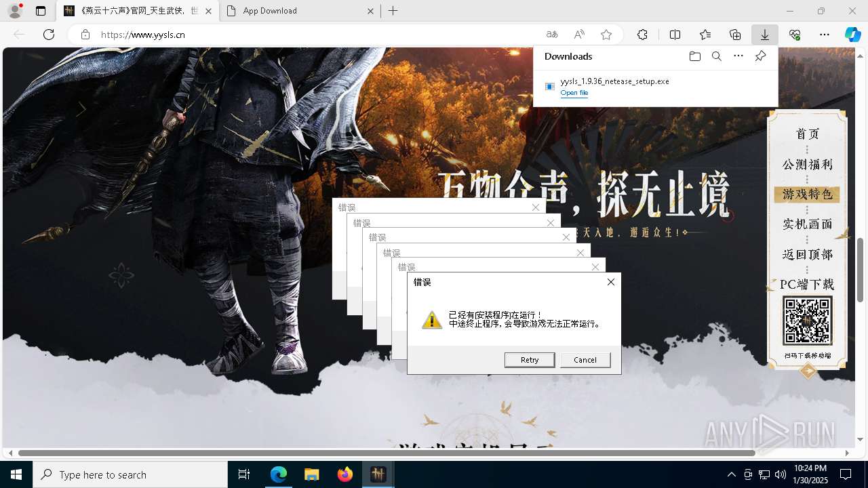Go to 公测福利 in the side navigation
Image resolution: width=868 pixels, height=488 pixels.
[x=807, y=165]
